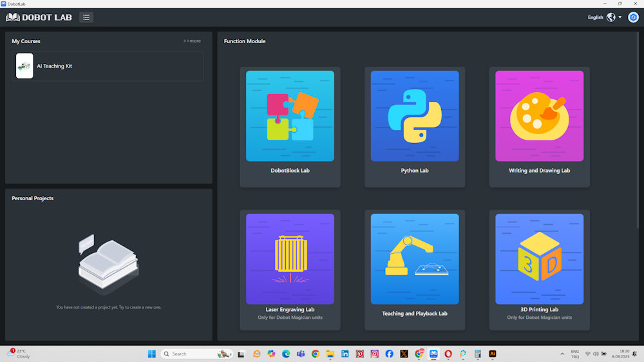Open the Calculator from taskbar
Viewport: 644px width, 362px height.
[478, 354]
